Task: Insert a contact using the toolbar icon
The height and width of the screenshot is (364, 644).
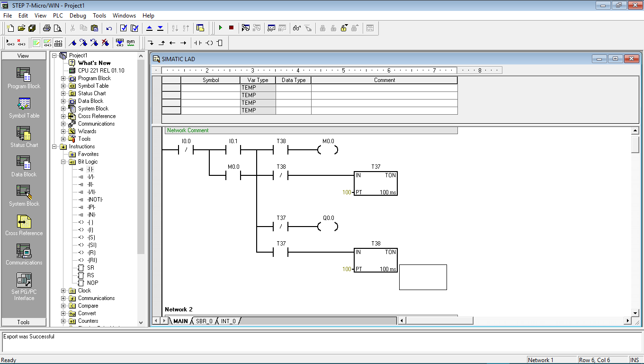Action: [x=198, y=43]
